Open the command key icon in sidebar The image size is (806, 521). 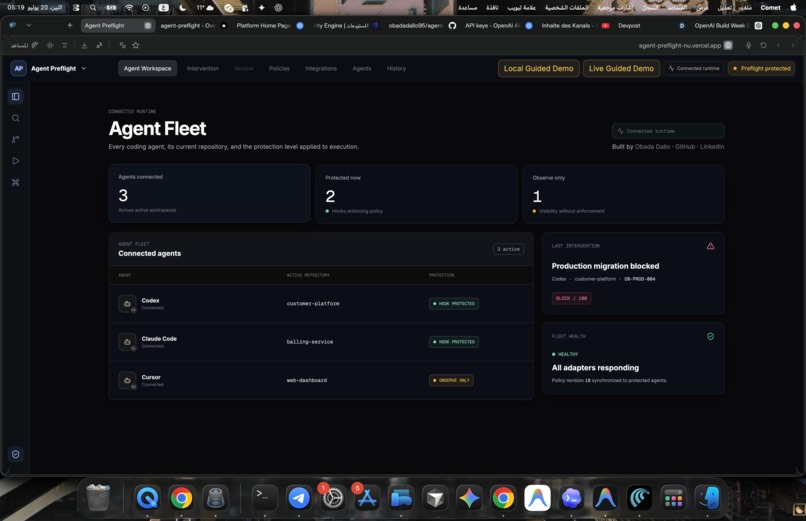(15, 182)
